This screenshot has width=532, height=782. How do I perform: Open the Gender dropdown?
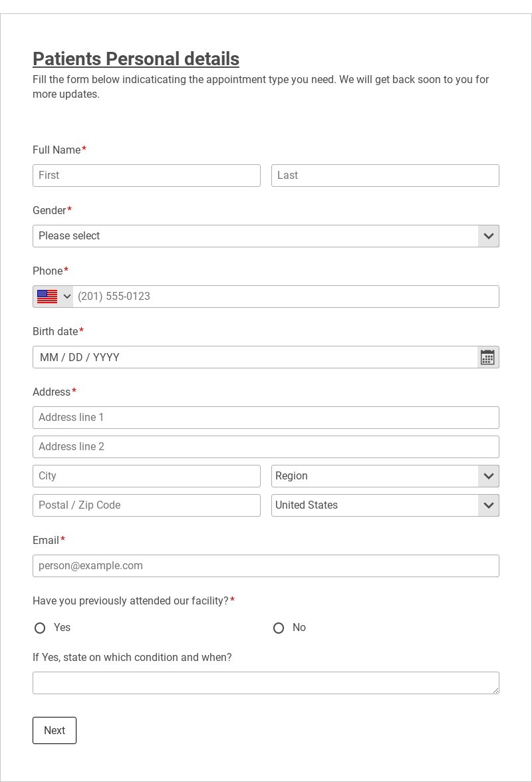click(265, 236)
